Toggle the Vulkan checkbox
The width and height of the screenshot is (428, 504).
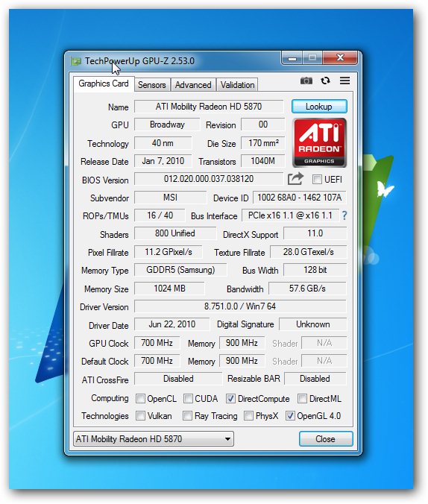140,415
